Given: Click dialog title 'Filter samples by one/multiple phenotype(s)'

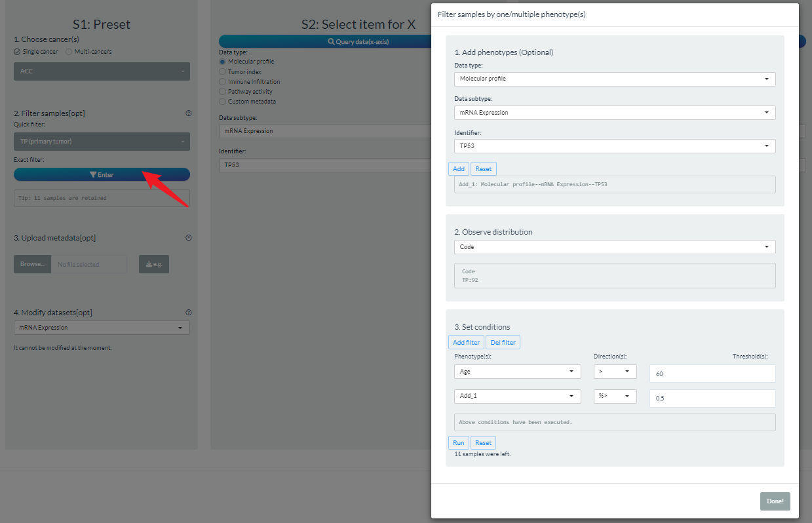Looking at the screenshot, I should [x=512, y=14].
